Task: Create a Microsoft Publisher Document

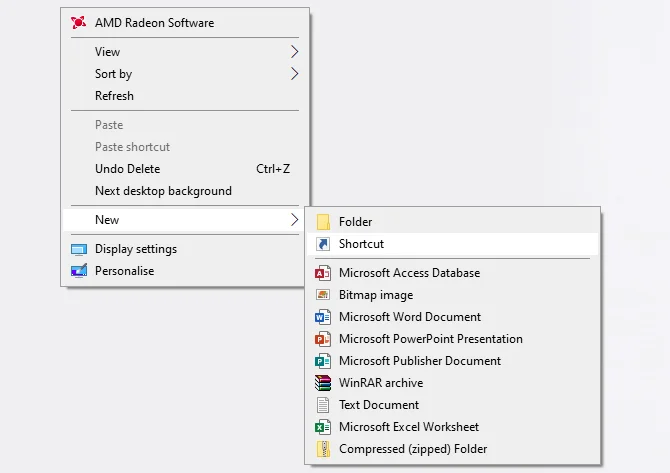Action: point(453,361)
